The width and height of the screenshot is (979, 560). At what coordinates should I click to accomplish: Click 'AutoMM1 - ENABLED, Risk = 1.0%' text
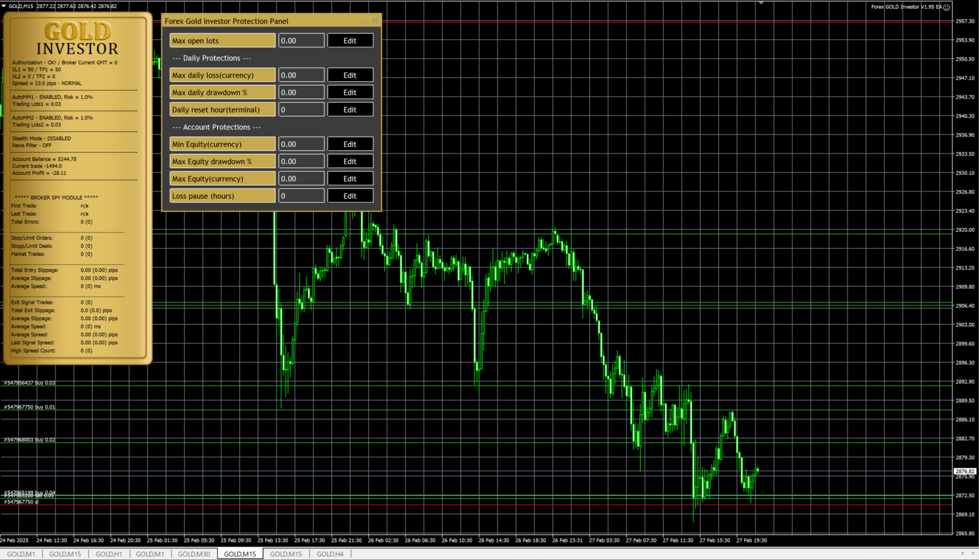point(53,97)
